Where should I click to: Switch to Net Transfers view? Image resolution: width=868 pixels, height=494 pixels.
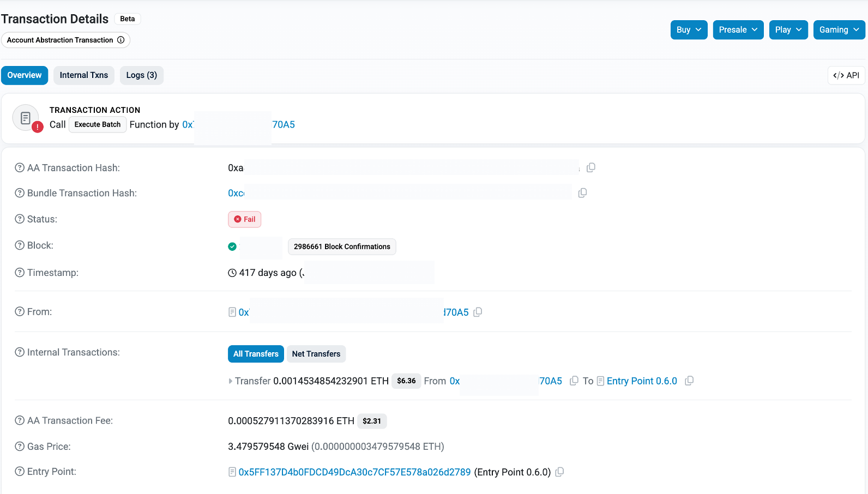[x=316, y=354]
